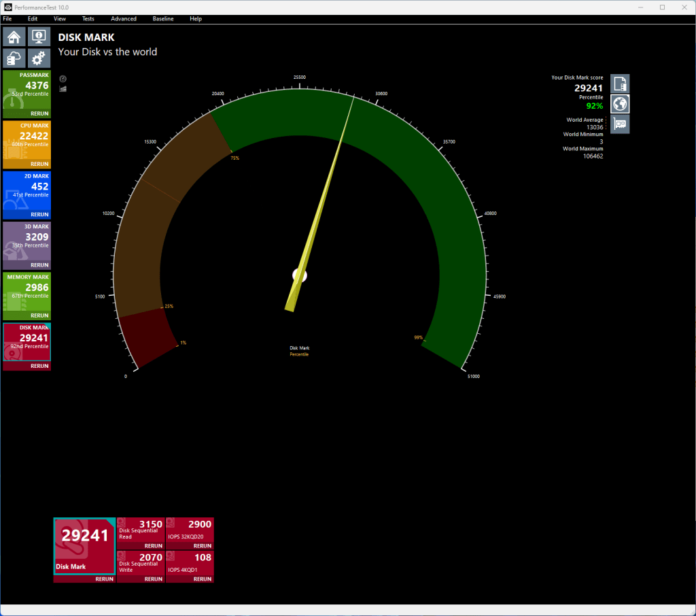
Task: Click the expansion card similar-hardware icon
Action: pos(620,124)
